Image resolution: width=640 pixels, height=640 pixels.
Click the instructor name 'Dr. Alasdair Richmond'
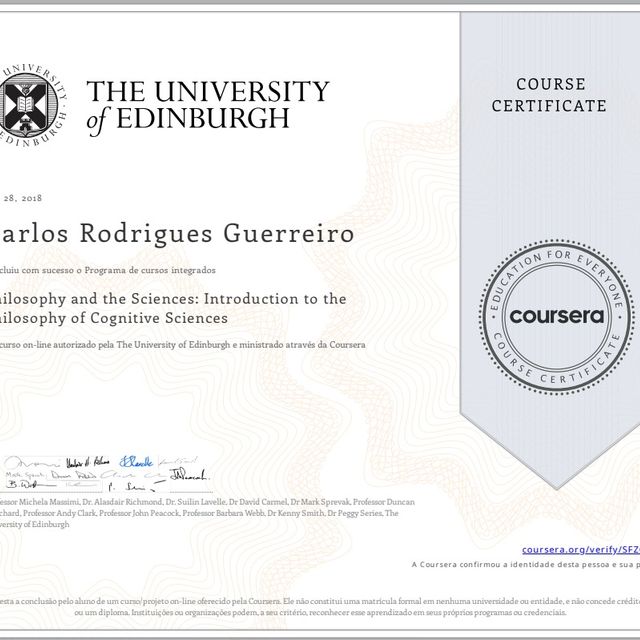[122, 502]
